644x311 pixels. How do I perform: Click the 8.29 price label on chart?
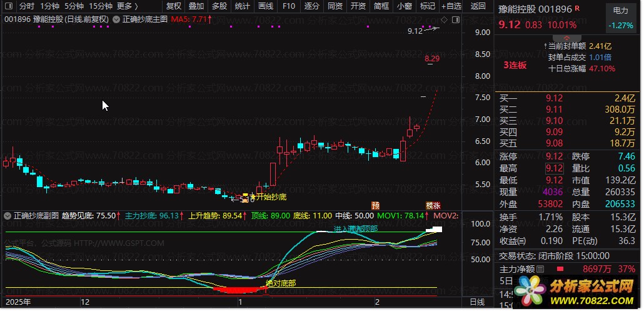click(x=432, y=59)
